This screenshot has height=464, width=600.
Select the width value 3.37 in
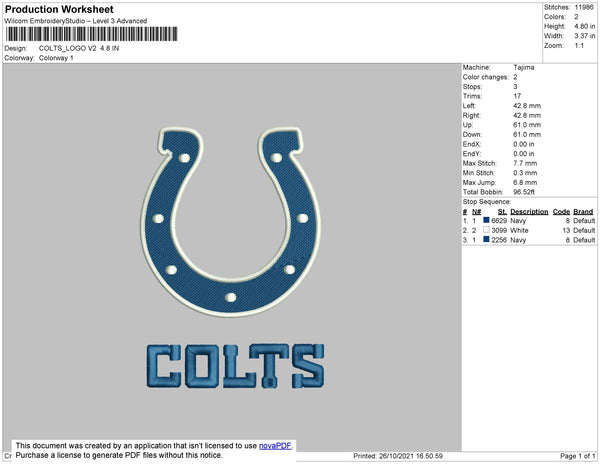[x=584, y=36]
